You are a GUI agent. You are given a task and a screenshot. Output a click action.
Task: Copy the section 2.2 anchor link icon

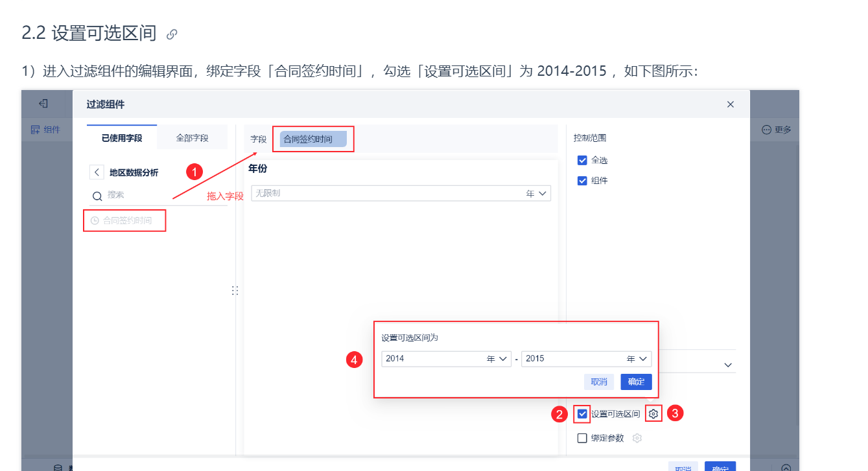coord(172,34)
